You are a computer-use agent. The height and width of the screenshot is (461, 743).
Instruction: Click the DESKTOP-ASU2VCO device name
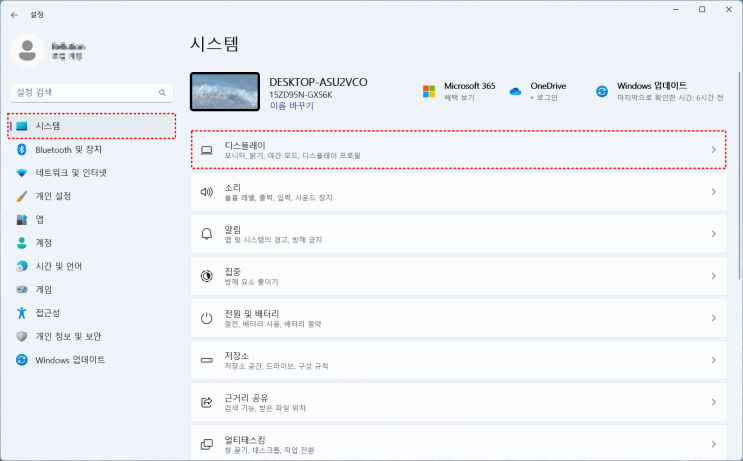click(x=318, y=82)
